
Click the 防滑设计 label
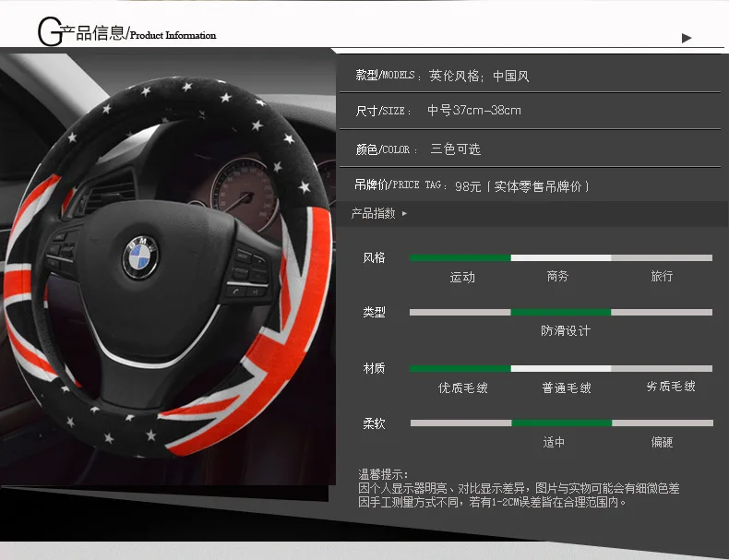coord(566,331)
